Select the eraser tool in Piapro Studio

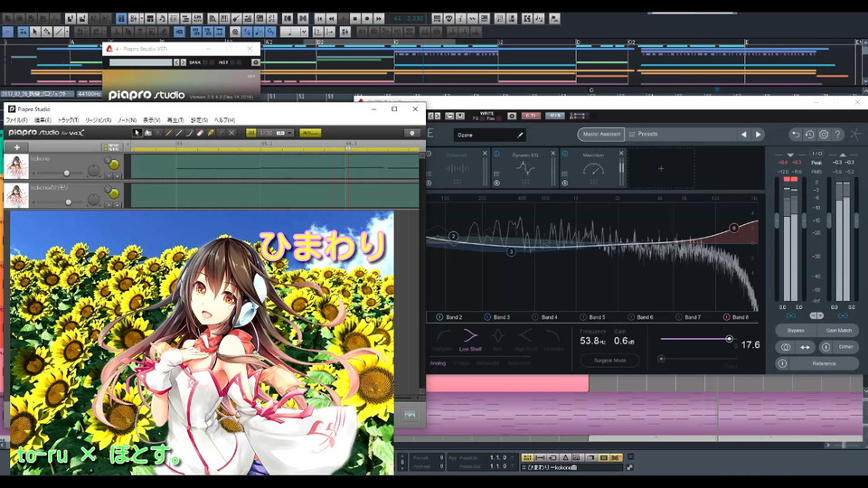click(200, 133)
